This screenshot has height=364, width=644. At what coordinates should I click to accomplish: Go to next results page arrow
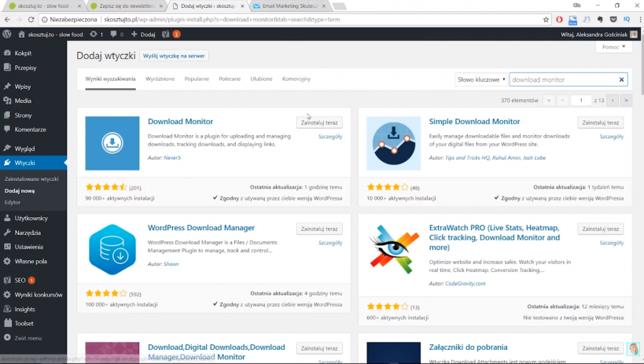[x=613, y=101]
